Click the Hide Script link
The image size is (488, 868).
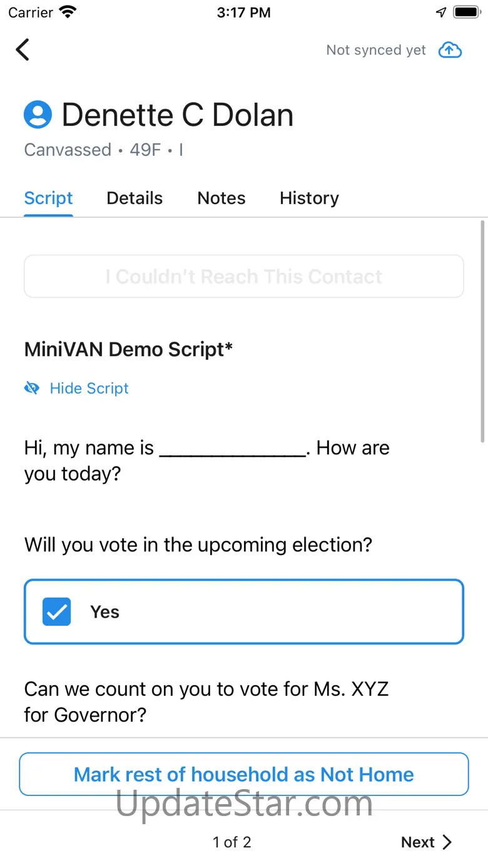[x=89, y=389]
